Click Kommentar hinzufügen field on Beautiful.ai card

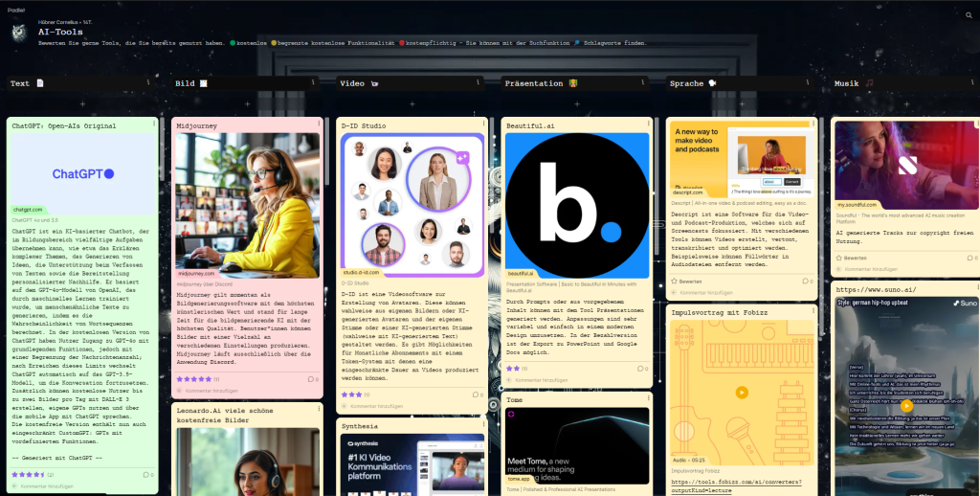(x=542, y=380)
